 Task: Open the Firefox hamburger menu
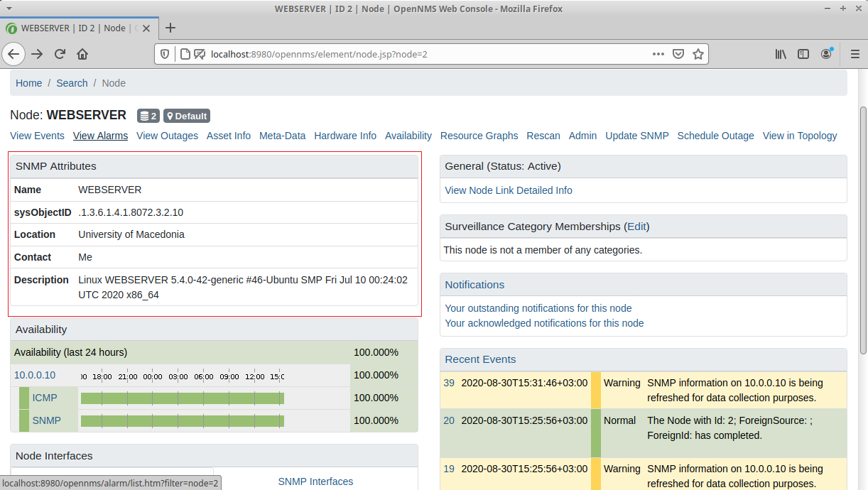click(x=855, y=54)
